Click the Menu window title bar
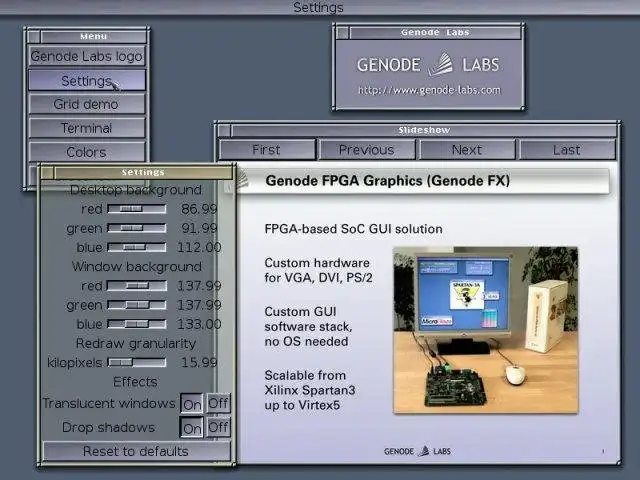Image resolution: width=640 pixels, height=480 pixels. [x=93, y=37]
